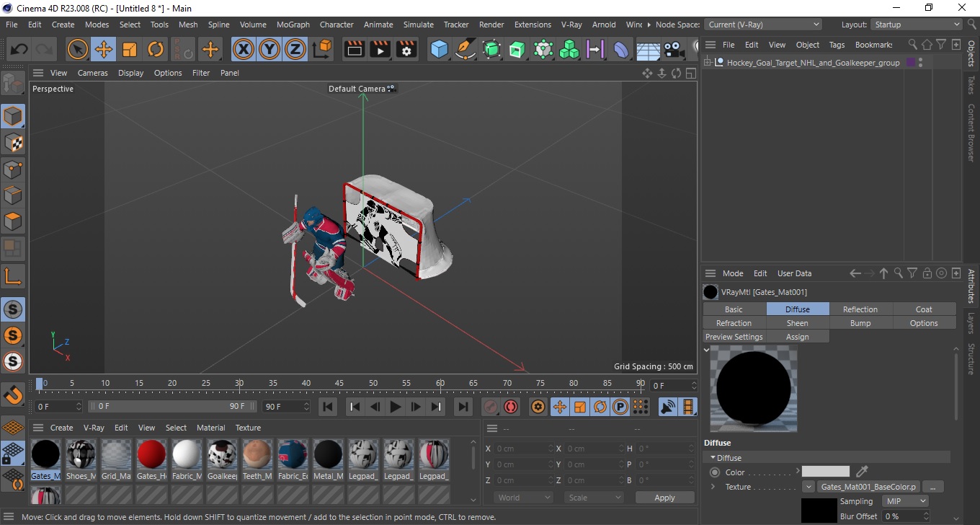Switch to the Reflection tab
This screenshot has width=980, height=525.
860,309
